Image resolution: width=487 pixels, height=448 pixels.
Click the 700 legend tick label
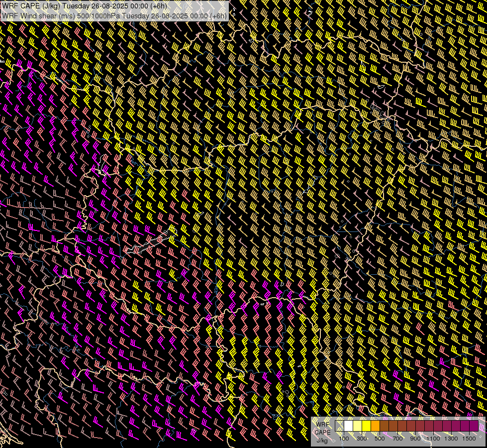397,439
